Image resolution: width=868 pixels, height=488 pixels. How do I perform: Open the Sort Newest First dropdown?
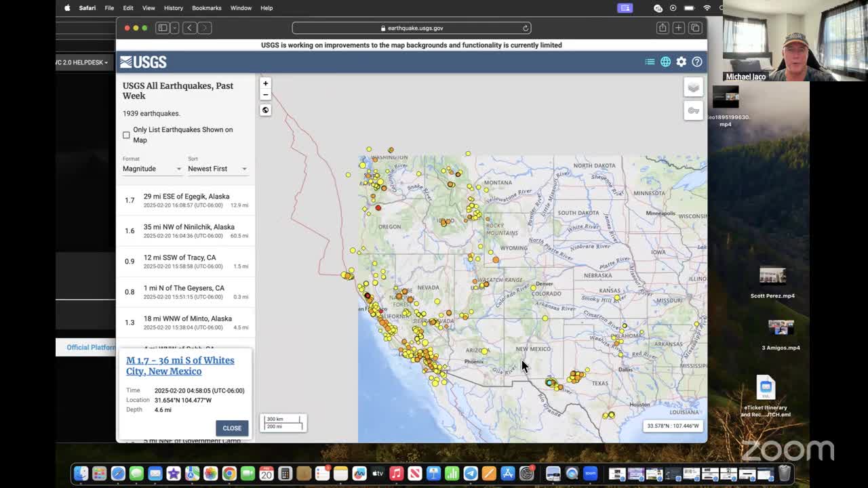(x=217, y=169)
